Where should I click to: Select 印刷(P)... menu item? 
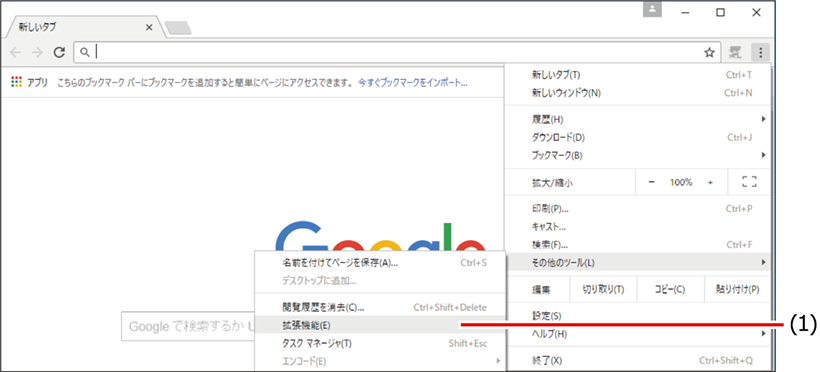click(x=637, y=209)
